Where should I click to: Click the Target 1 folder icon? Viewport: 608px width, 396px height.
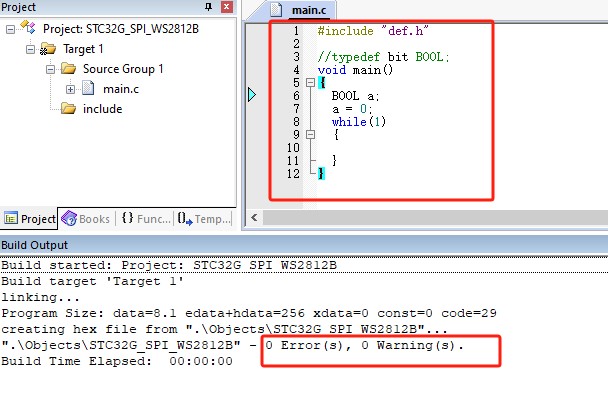click(48, 49)
